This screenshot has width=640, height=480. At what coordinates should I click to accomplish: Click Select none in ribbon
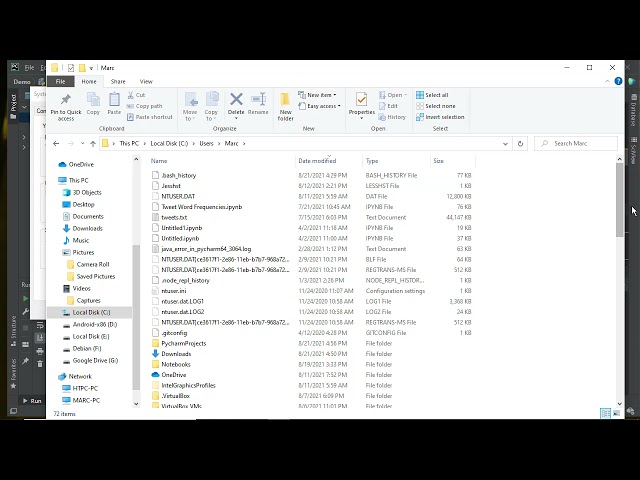pyautogui.click(x=436, y=106)
